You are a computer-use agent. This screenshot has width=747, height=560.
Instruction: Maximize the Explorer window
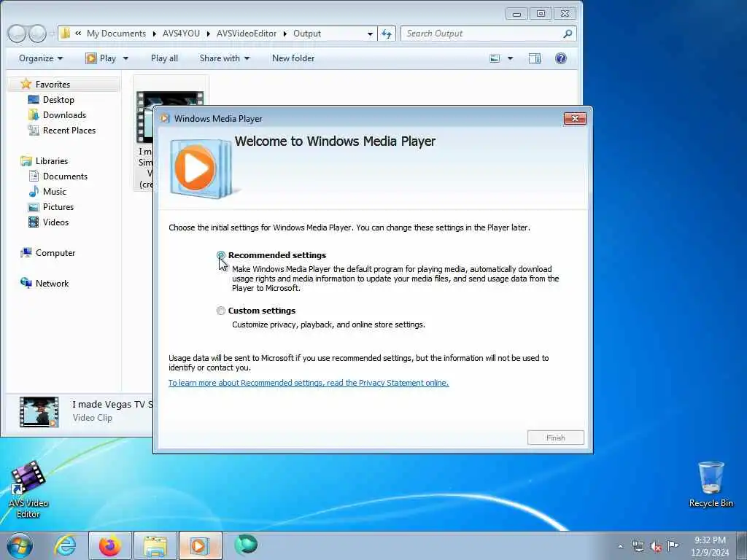click(x=541, y=14)
